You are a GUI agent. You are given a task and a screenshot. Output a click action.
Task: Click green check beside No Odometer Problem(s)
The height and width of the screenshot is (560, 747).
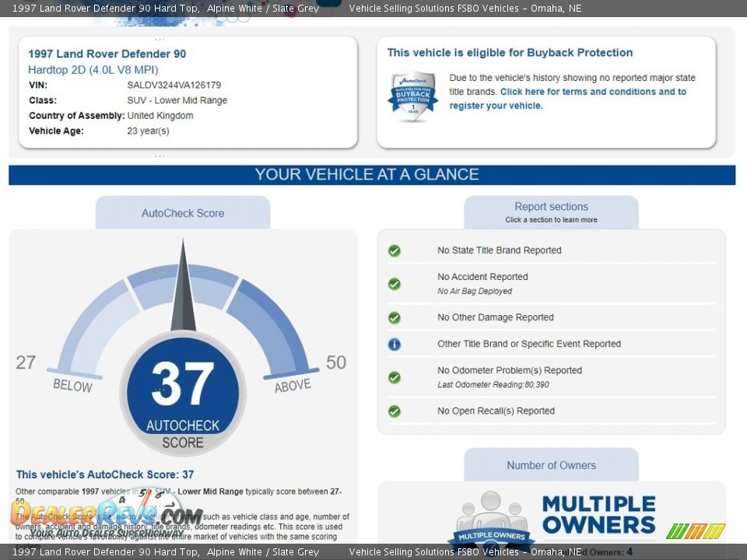(x=394, y=377)
